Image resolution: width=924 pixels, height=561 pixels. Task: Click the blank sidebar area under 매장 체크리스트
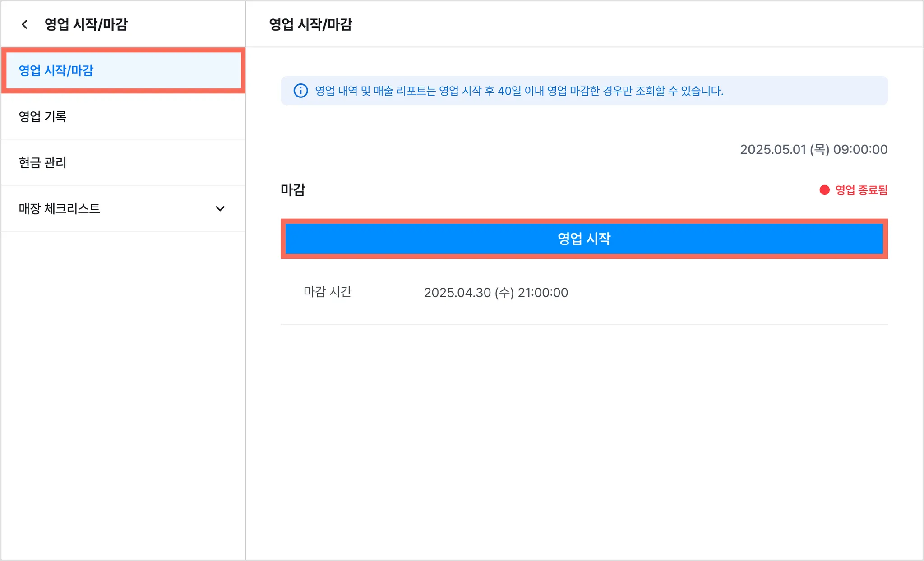click(x=123, y=383)
